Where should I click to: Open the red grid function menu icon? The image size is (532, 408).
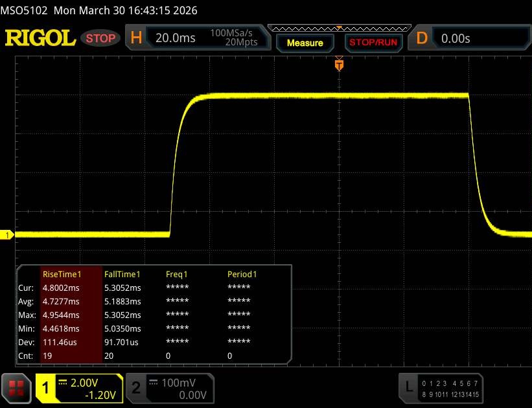(16, 387)
